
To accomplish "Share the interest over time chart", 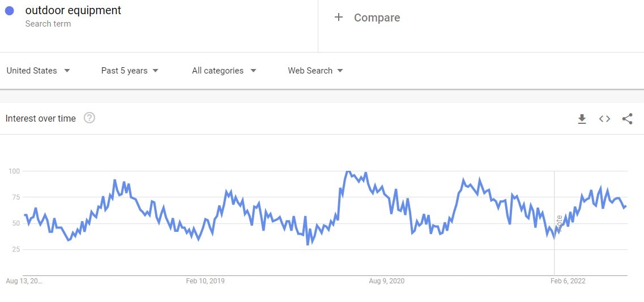I will (x=627, y=119).
